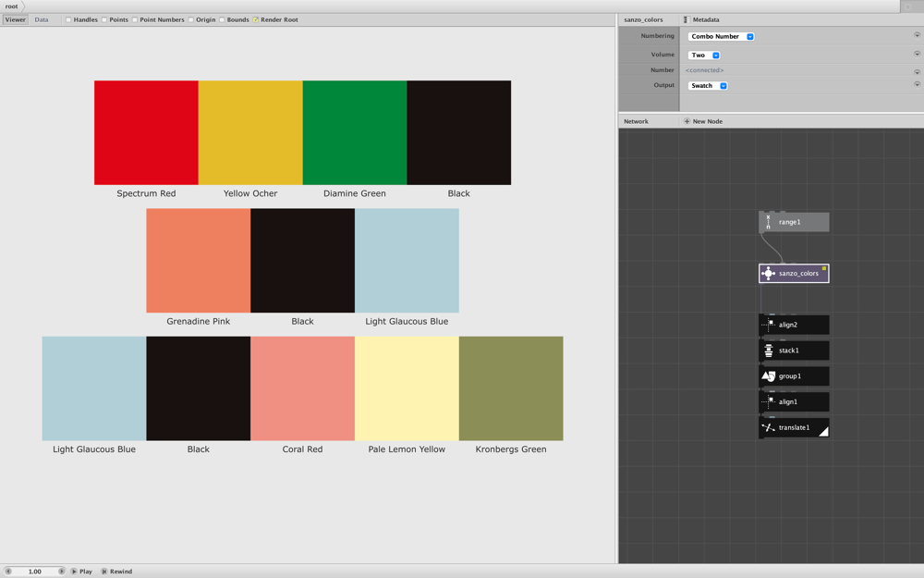Click the sanzo_colors node icon
This screenshot has height=578, width=924.
(x=768, y=274)
